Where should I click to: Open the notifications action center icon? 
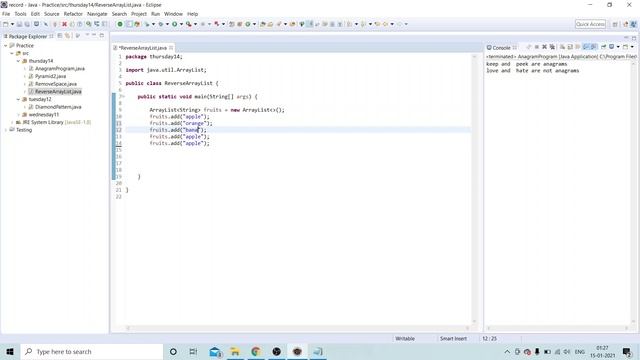coord(627,351)
